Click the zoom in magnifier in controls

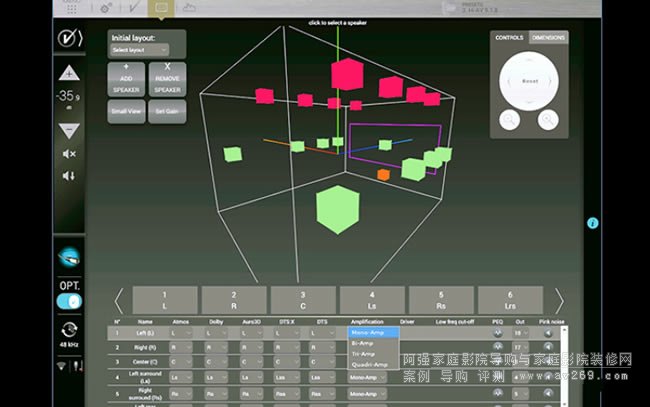pyautogui.click(x=547, y=120)
